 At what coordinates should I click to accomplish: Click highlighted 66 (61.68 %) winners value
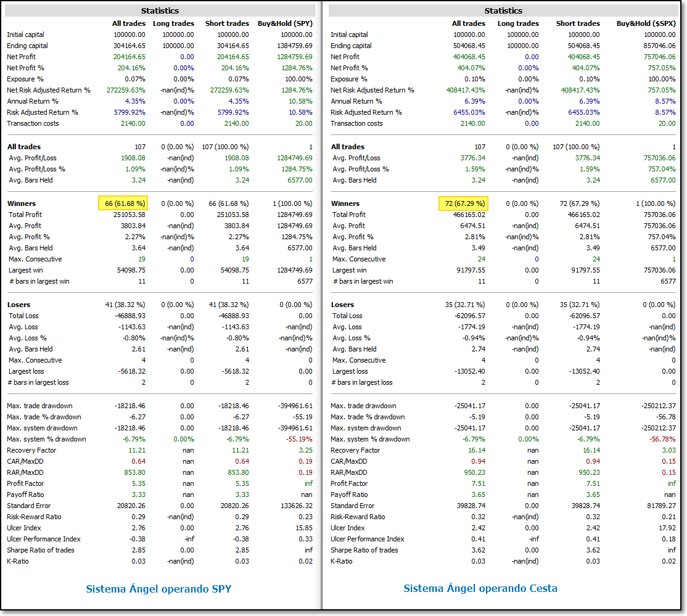point(123,203)
